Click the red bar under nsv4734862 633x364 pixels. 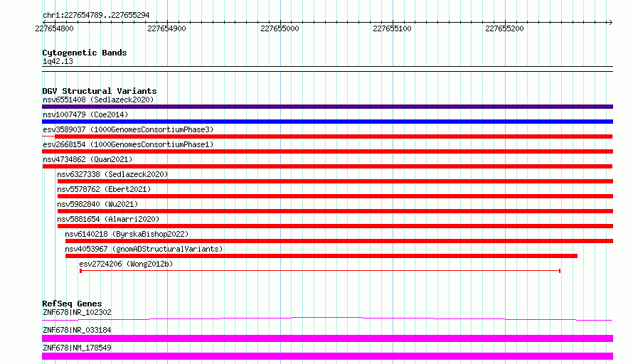(327, 166)
